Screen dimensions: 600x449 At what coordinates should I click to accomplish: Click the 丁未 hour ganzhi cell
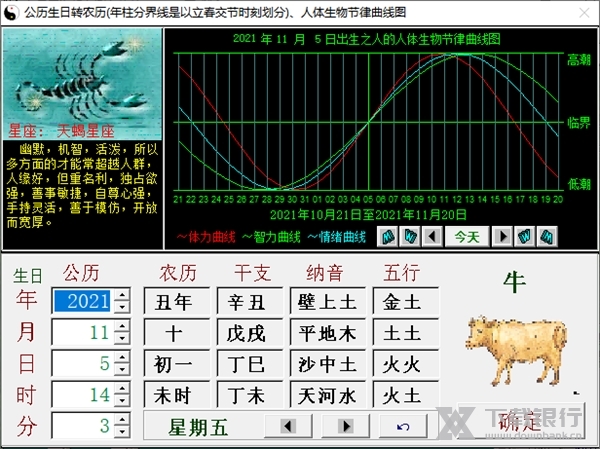tap(249, 395)
